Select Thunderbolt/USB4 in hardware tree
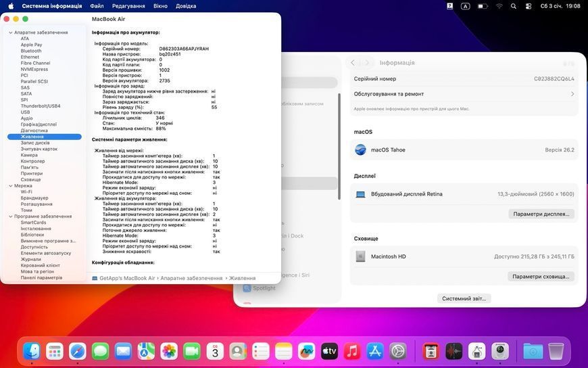Image resolution: width=588 pixels, height=368 pixels. click(x=41, y=106)
